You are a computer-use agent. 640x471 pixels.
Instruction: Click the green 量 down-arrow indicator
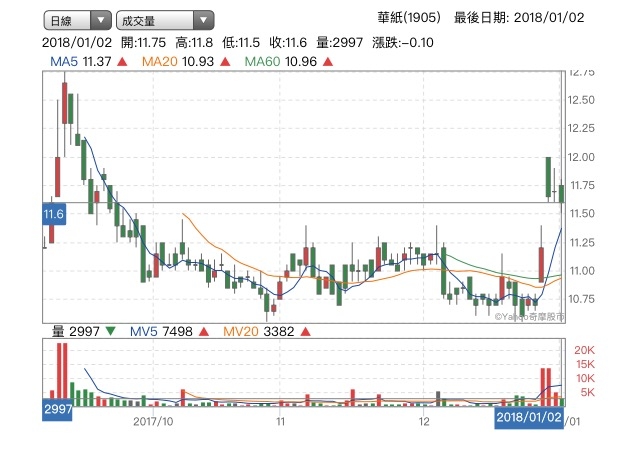110,331
